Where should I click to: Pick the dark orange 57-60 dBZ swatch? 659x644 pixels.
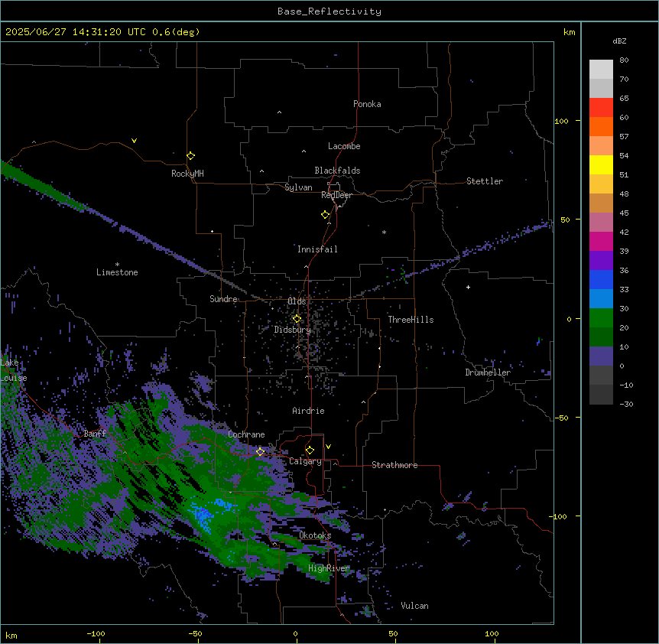[601, 126]
